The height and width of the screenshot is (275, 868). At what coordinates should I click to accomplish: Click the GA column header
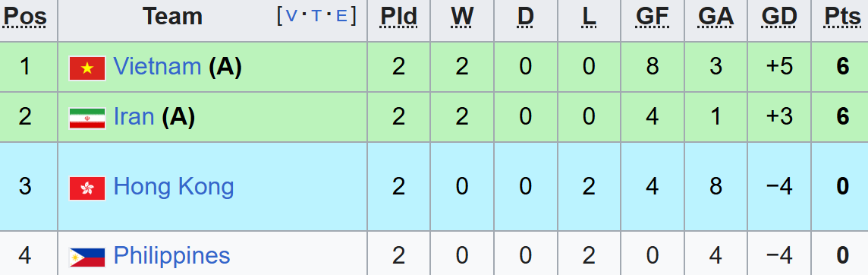(715, 17)
